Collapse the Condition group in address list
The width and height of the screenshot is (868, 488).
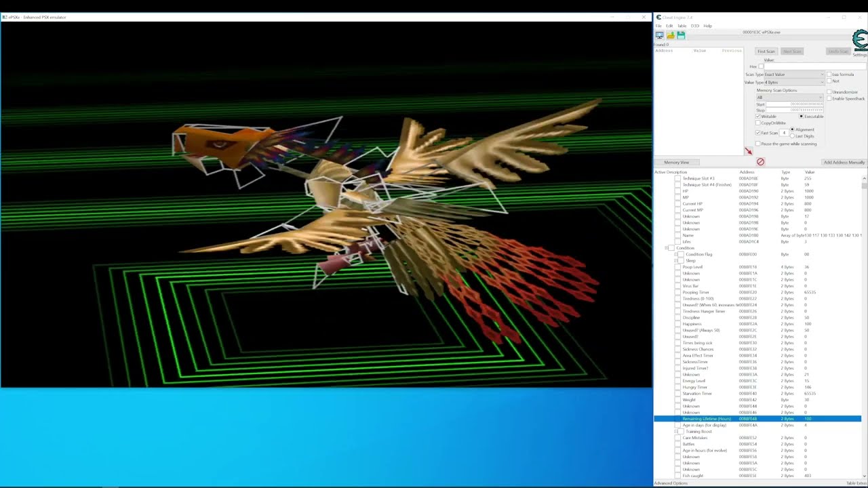pyautogui.click(x=666, y=248)
